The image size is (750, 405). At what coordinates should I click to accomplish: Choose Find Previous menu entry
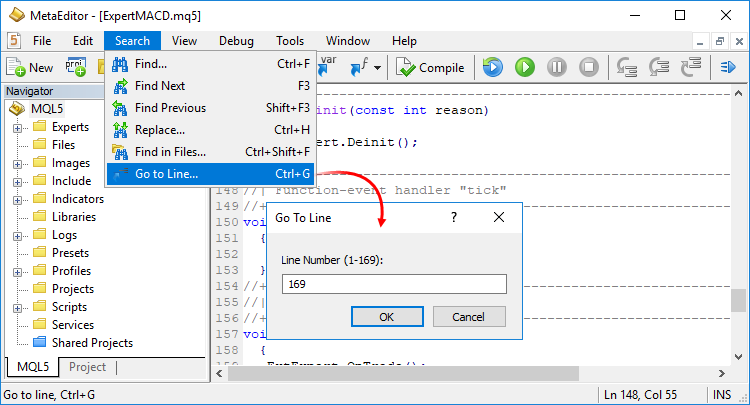[x=210, y=108]
